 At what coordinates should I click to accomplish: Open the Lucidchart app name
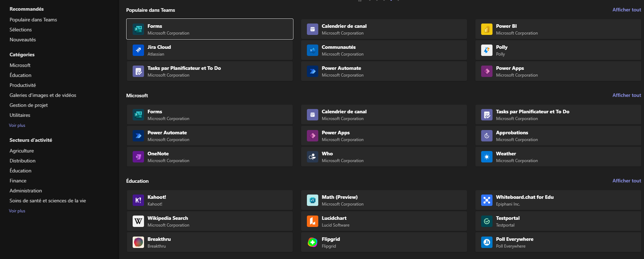click(x=334, y=218)
